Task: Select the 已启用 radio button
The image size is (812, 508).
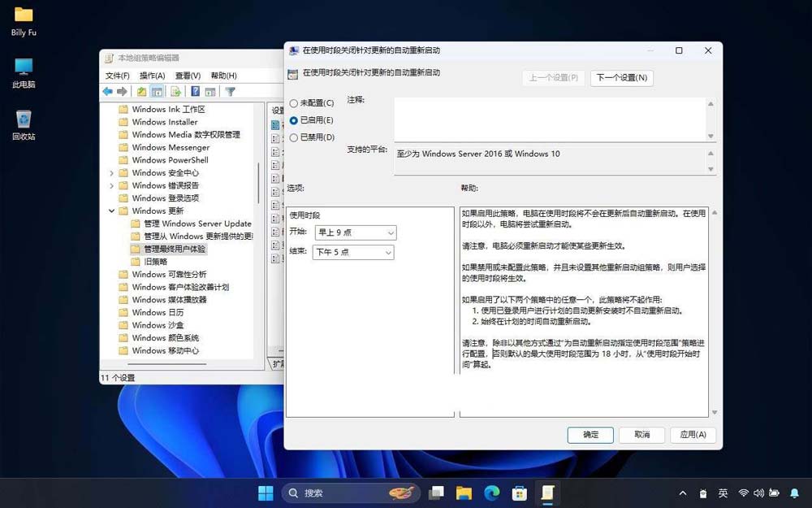Action: tap(294, 120)
